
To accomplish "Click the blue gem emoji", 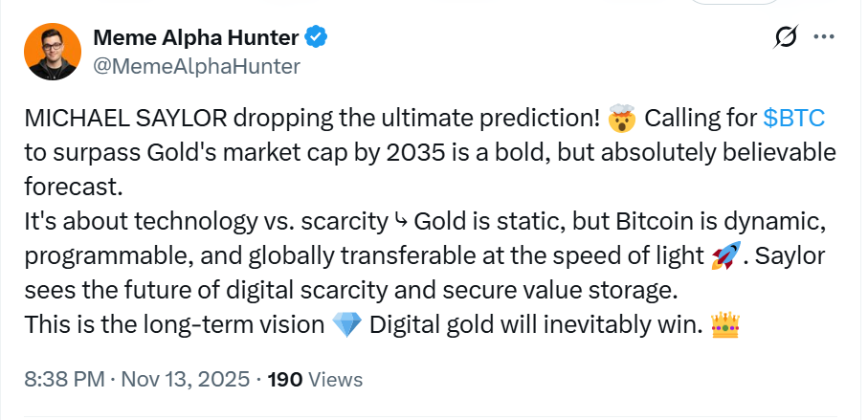I will click(x=345, y=325).
